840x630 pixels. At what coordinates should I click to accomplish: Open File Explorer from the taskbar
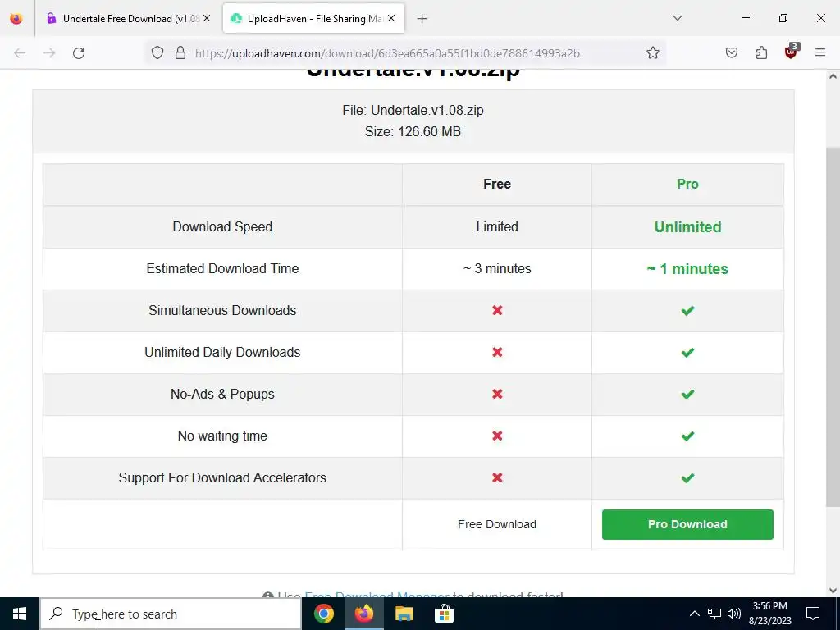(x=404, y=614)
